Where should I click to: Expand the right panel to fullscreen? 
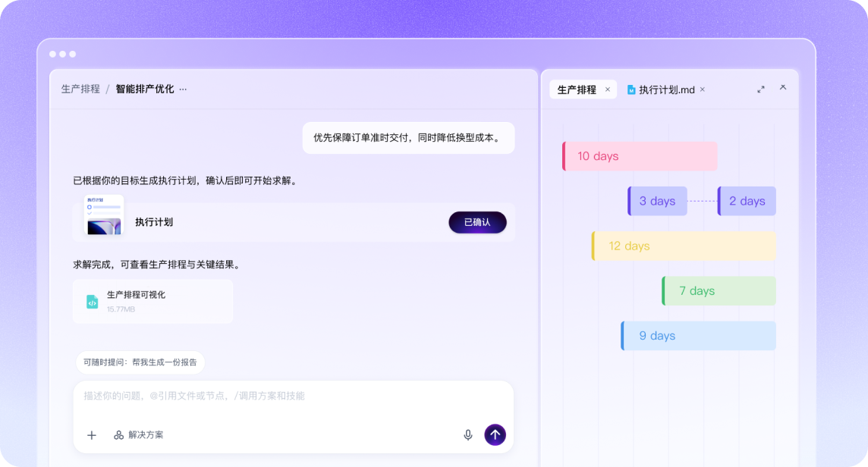pyautogui.click(x=761, y=89)
